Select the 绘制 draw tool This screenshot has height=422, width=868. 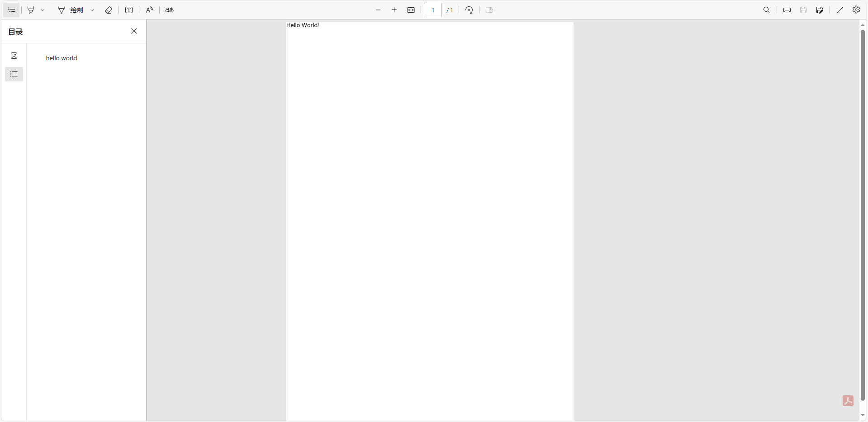tap(71, 10)
